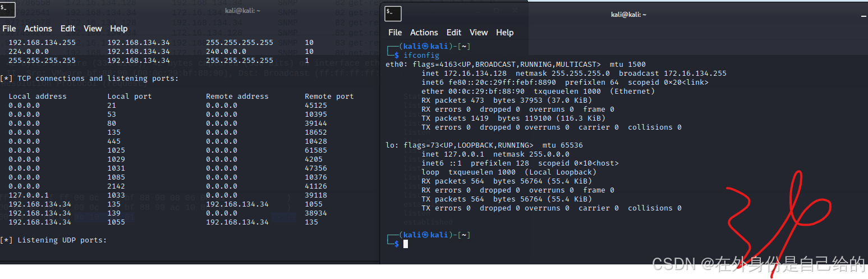868x279 pixels.
Task: Click the terminal icon in the right window title bar
Action: [393, 13]
